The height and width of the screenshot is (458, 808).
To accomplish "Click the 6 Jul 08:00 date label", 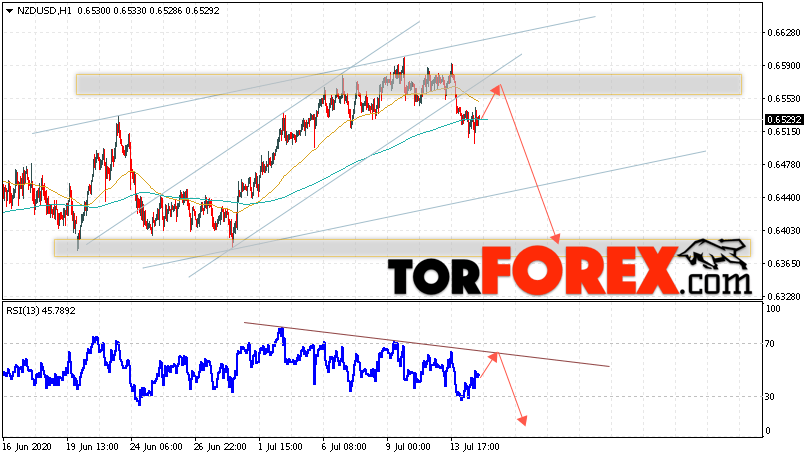I will (344, 447).
